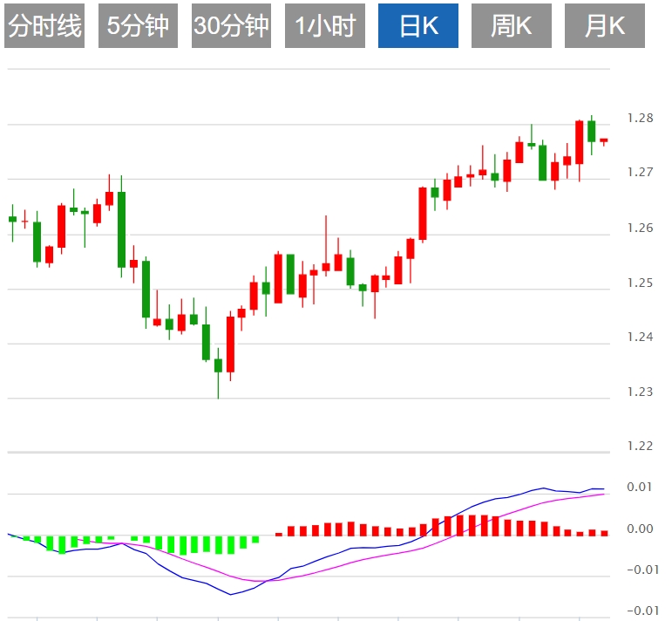The width and height of the screenshot is (672, 621).
Task: Open the 30分钟 chart tab
Action: point(231,27)
